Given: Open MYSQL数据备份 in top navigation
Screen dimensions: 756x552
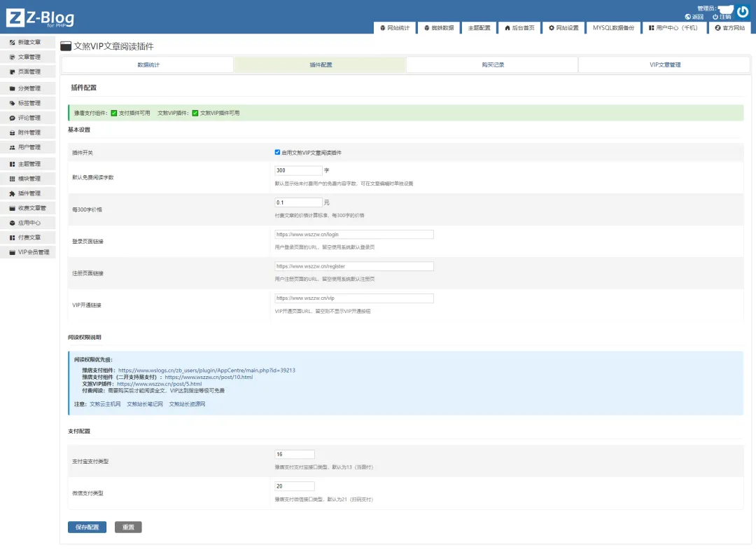Looking at the screenshot, I should 613,28.
